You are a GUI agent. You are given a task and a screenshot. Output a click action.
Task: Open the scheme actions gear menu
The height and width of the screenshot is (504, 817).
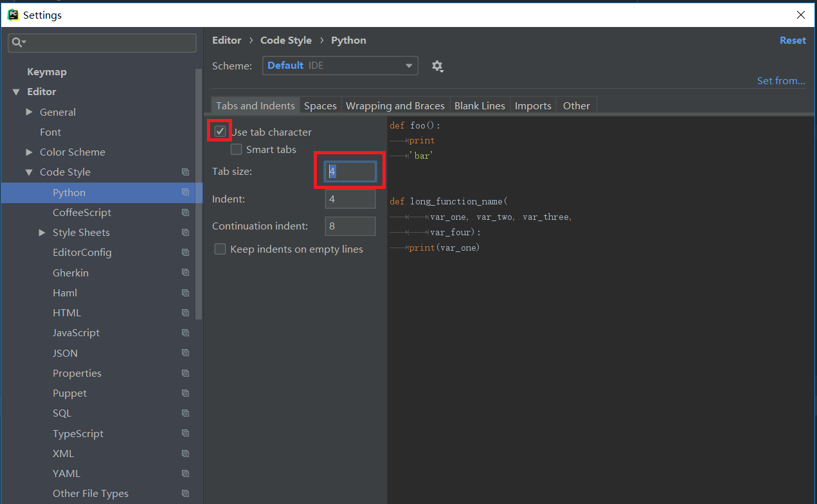pos(438,66)
